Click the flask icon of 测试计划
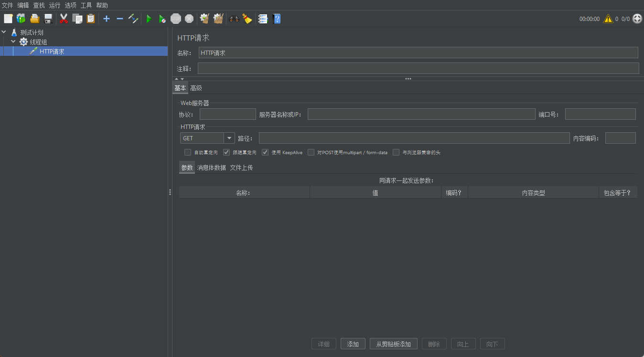Screen dimensions: 644x357 [14, 32]
